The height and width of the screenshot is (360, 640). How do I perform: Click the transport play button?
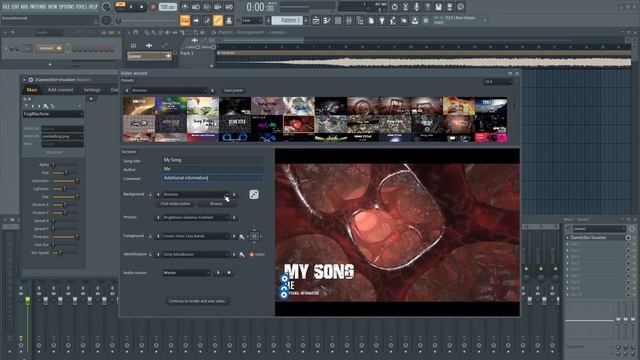[x=131, y=7]
